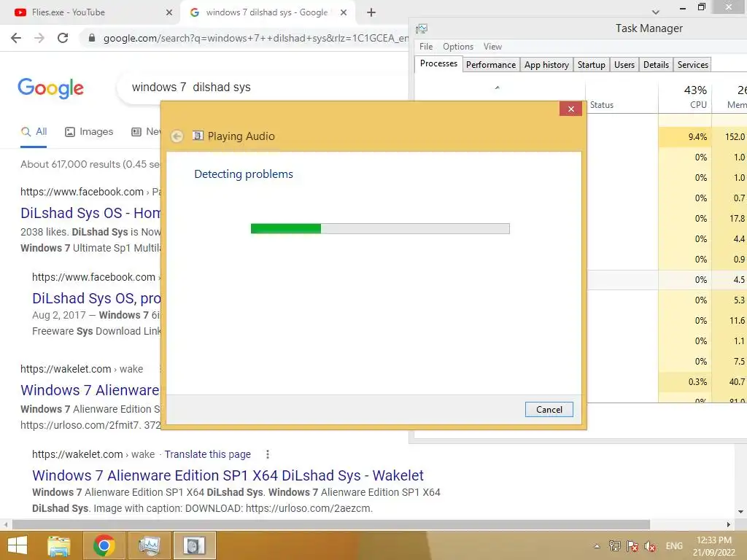This screenshot has height=560, width=747.
Task: Click the Google logo
Action: pos(50,88)
